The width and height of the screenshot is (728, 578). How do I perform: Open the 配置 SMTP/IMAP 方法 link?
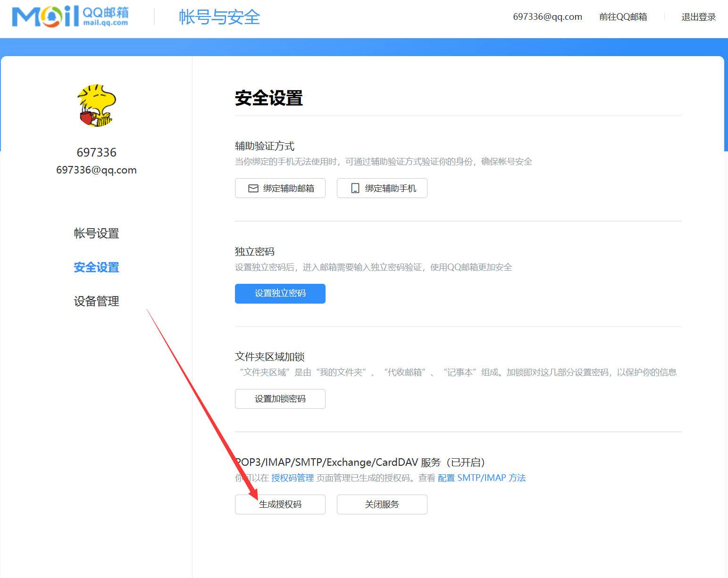point(482,478)
